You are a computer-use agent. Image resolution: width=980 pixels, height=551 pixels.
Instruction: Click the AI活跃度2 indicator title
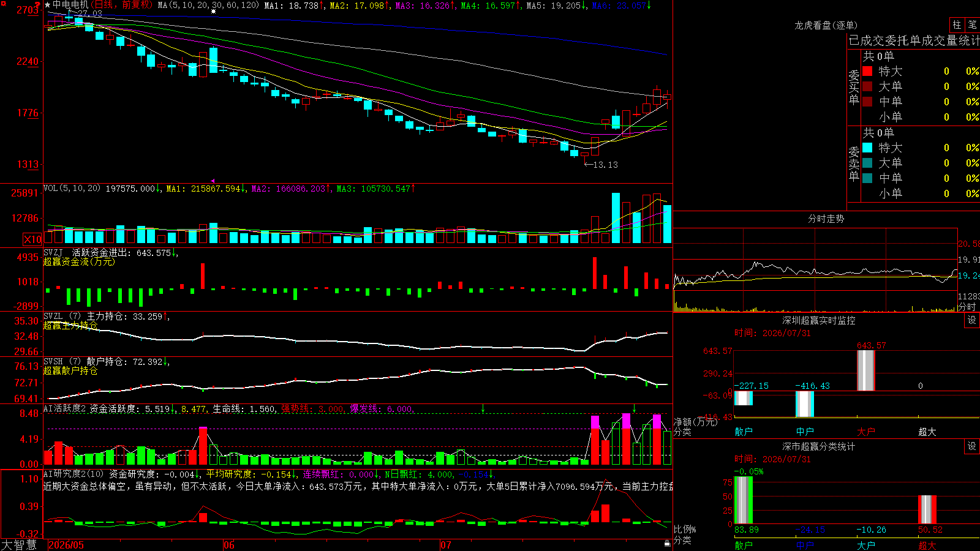click(x=64, y=408)
